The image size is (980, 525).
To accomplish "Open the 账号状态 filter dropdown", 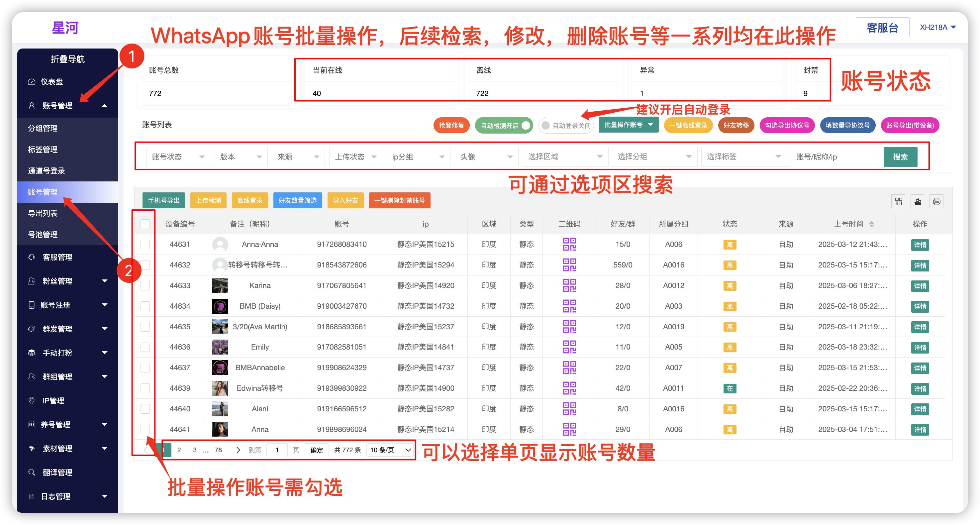I will point(178,157).
